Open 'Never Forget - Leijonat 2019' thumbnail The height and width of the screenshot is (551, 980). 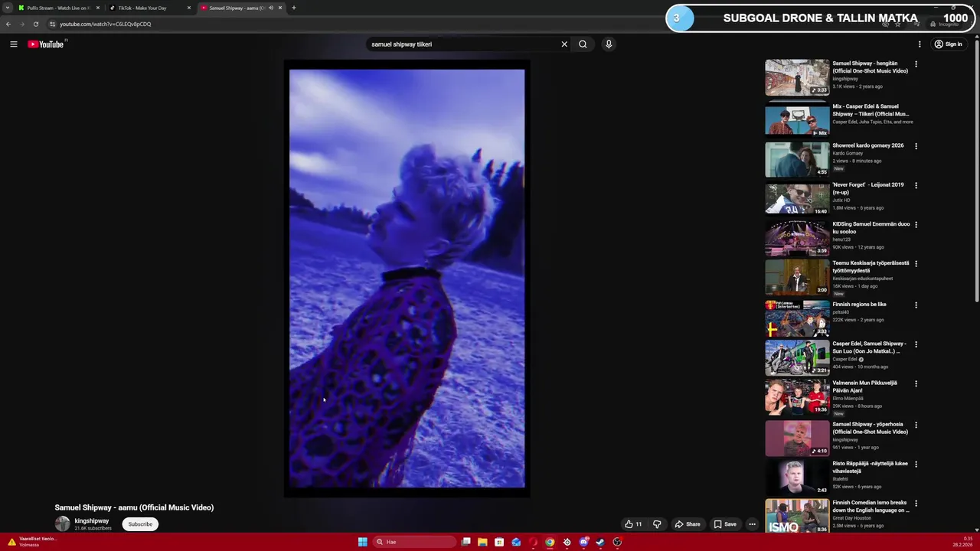(x=797, y=199)
